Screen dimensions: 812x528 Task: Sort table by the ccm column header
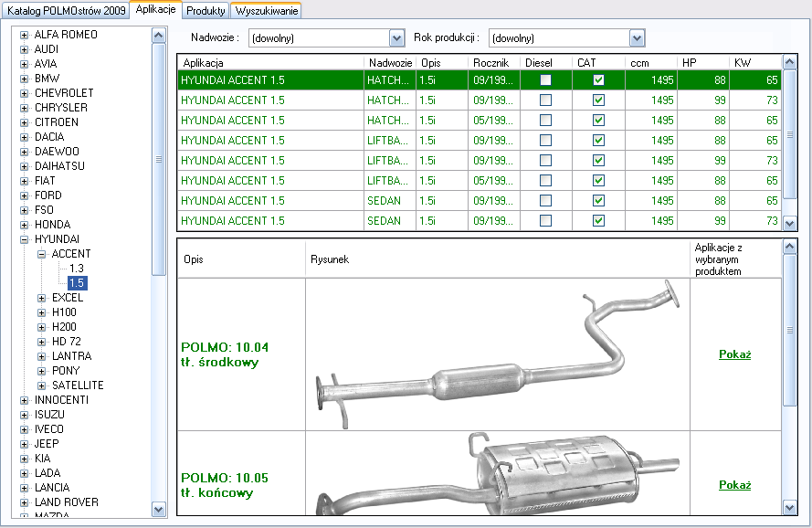click(651, 63)
